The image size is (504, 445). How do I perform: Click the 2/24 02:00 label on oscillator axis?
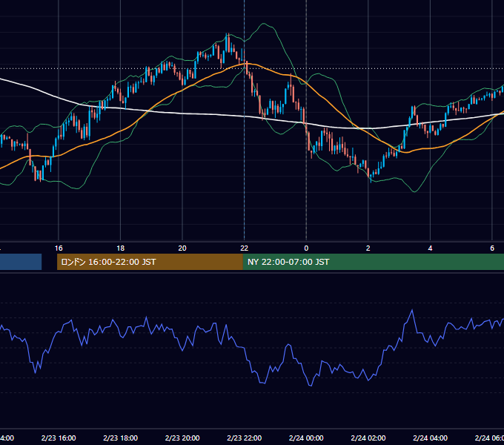[x=368, y=438]
